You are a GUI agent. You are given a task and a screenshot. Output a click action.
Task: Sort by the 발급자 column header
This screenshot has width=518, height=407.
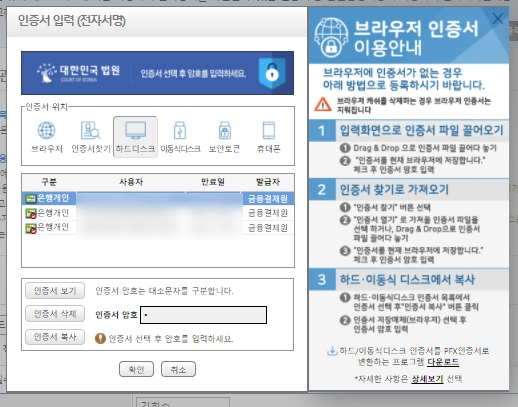[268, 182]
